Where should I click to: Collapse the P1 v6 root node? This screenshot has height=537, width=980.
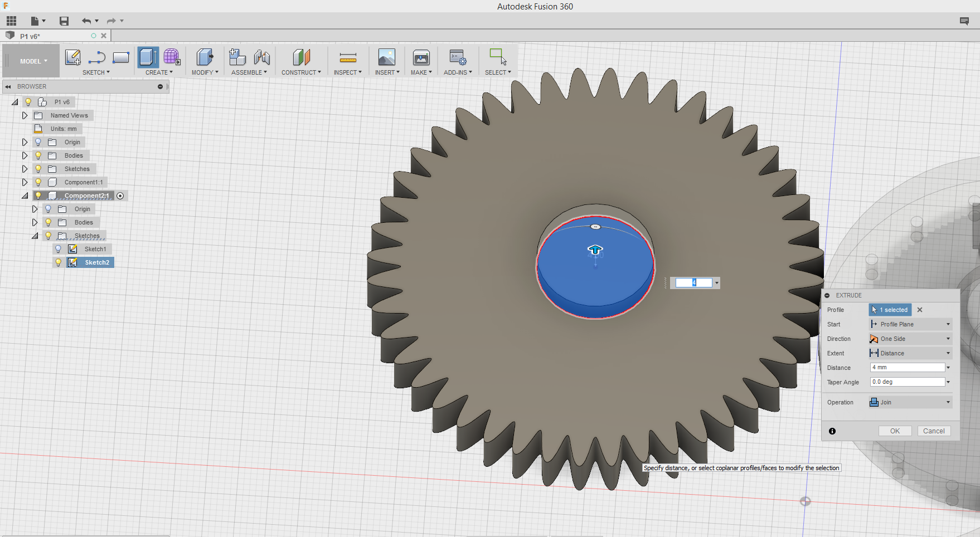[x=15, y=102]
